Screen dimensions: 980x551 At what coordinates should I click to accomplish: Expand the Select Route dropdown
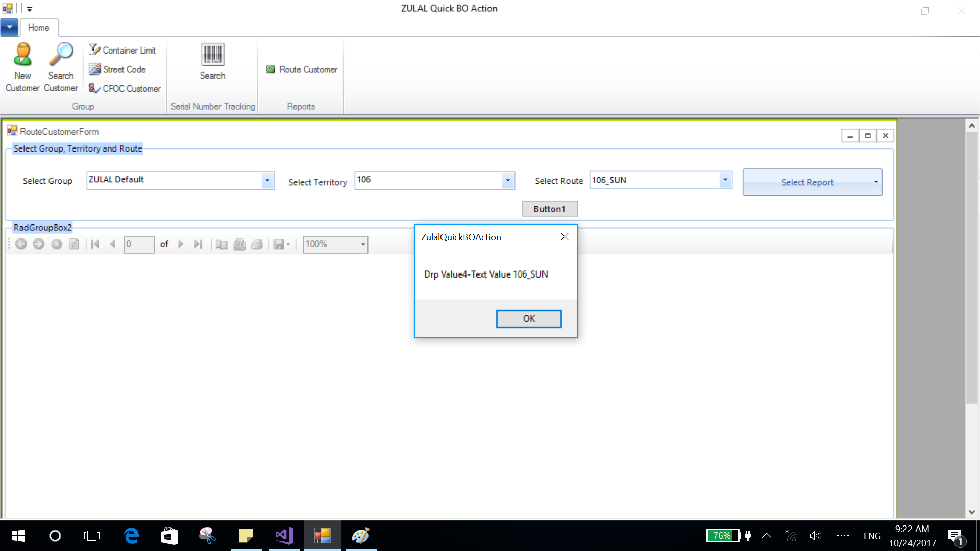[x=725, y=180]
